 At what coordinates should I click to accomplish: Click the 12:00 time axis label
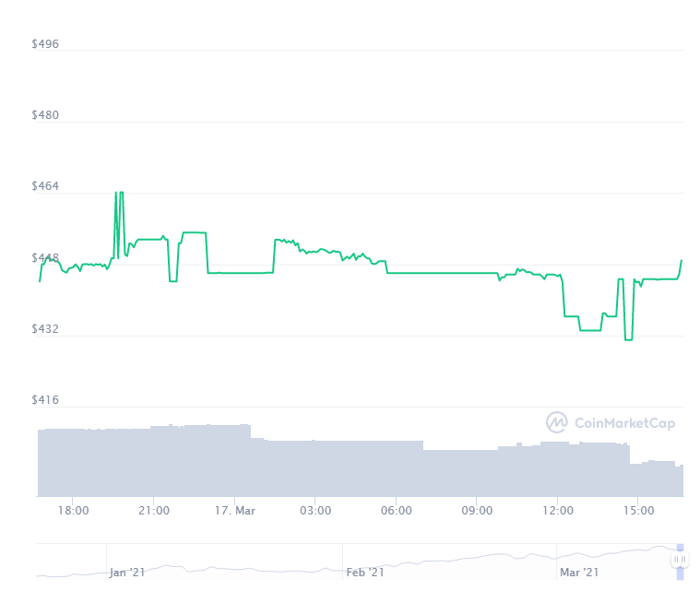[558, 511]
